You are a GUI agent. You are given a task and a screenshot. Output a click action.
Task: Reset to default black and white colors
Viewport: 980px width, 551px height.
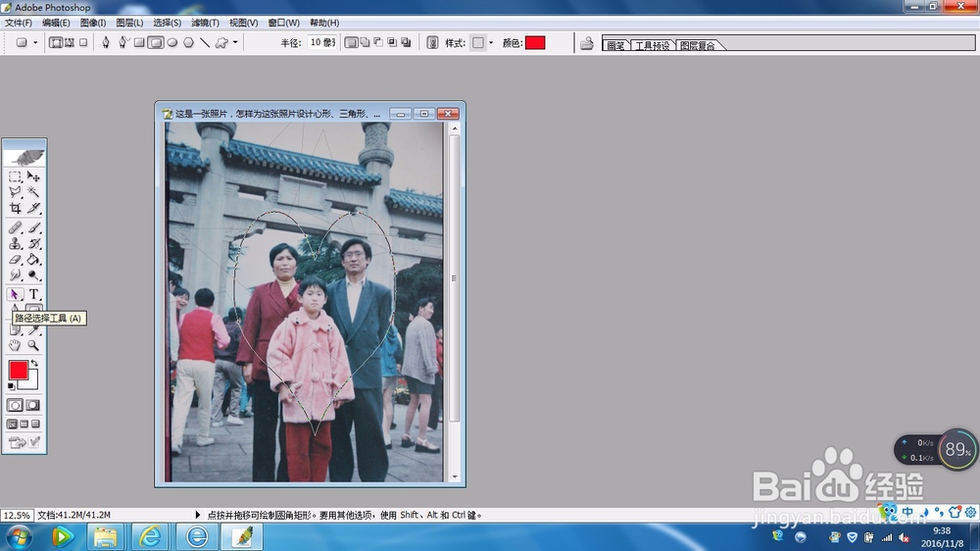point(11,386)
